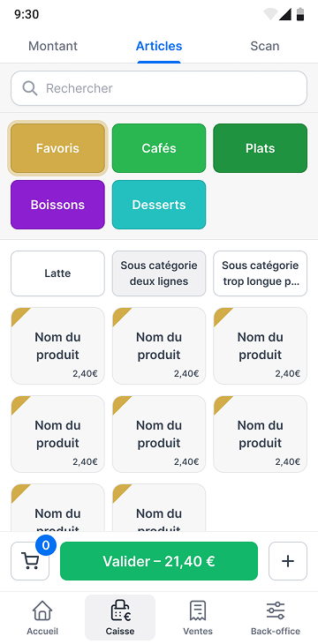
Task: Choose the Cafés category tile
Action: [159, 148]
